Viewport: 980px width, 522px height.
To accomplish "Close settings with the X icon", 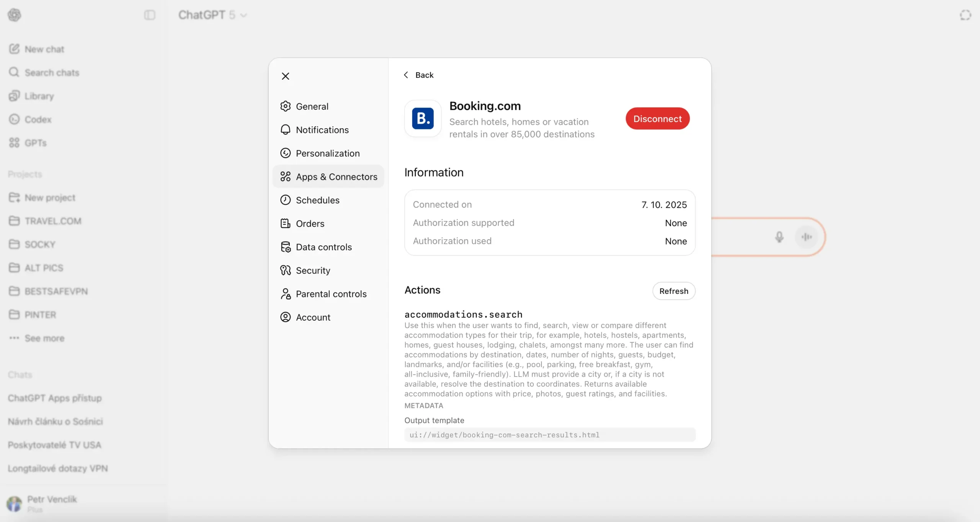I will coord(286,76).
